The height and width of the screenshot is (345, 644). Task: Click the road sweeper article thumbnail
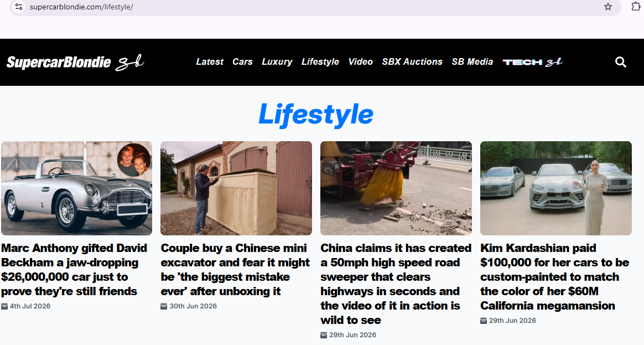point(396,188)
